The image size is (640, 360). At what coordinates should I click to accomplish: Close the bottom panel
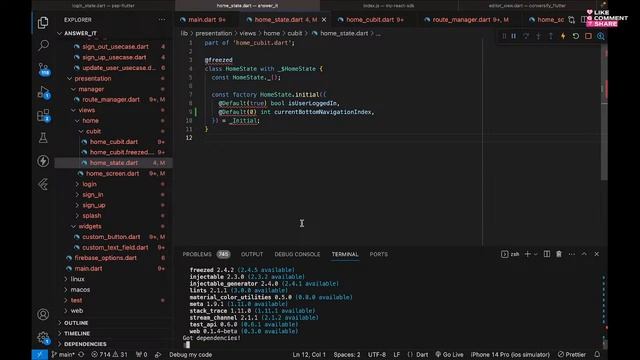pos(597,254)
